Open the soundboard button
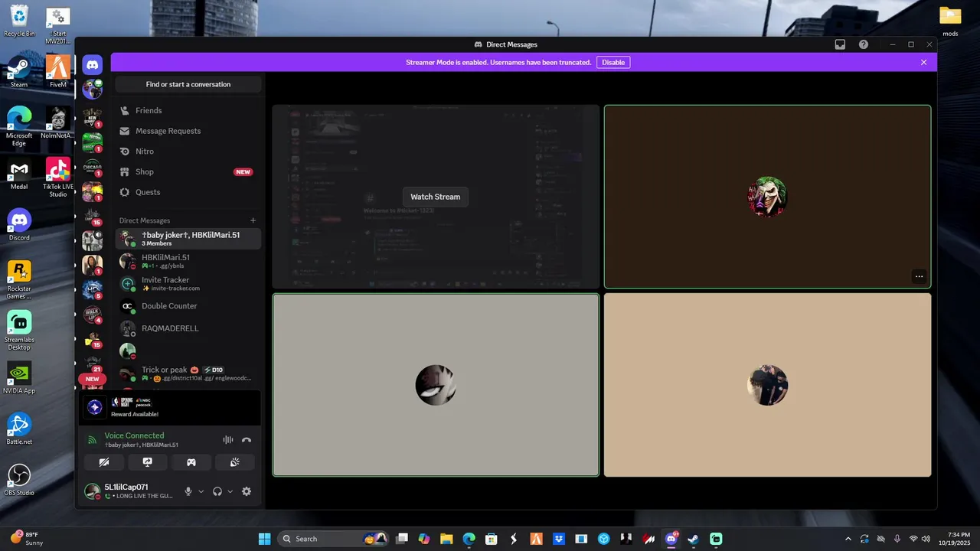Viewport: 980px width, 551px height. click(x=235, y=462)
